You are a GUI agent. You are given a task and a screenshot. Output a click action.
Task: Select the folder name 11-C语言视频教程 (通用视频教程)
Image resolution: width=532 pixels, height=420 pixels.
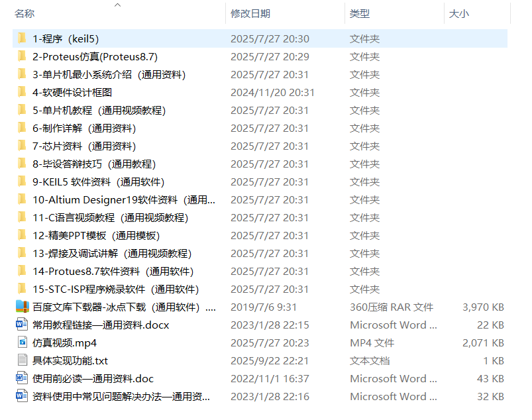click(110, 218)
